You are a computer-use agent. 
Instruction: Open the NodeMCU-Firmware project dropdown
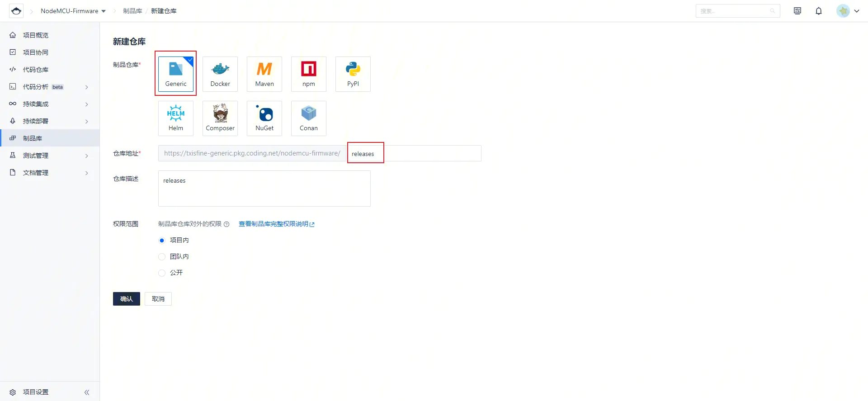coord(73,11)
